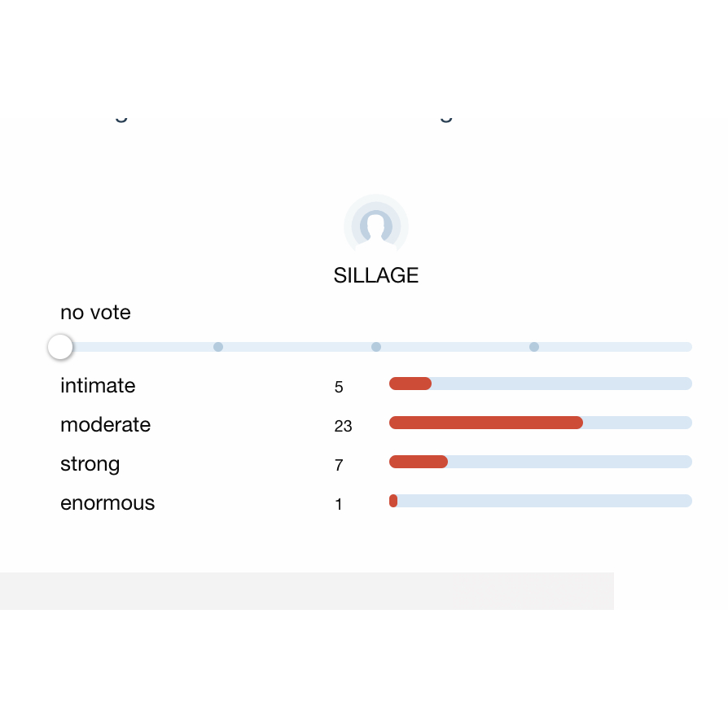728x728 pixels.
Task: Click the intimate vote count 5
Action: [339, 387]
